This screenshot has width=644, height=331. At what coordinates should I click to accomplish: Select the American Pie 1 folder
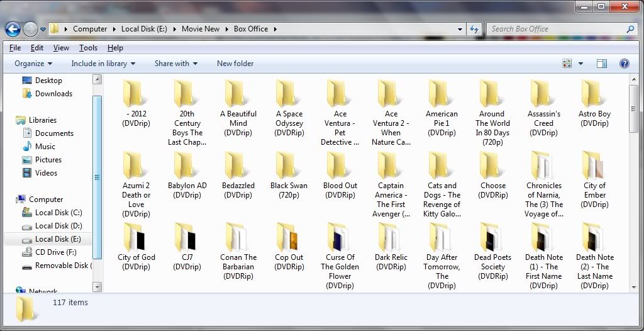[441, 108]
